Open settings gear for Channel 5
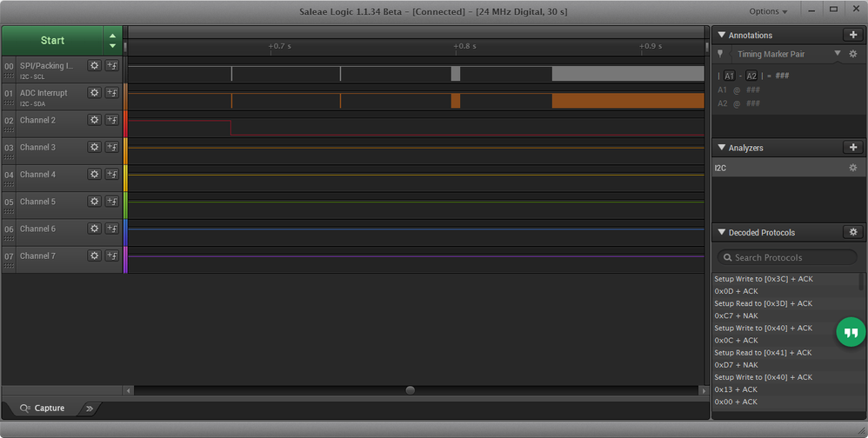This screenshot has height=438, width=868. [x=95, y=201]
